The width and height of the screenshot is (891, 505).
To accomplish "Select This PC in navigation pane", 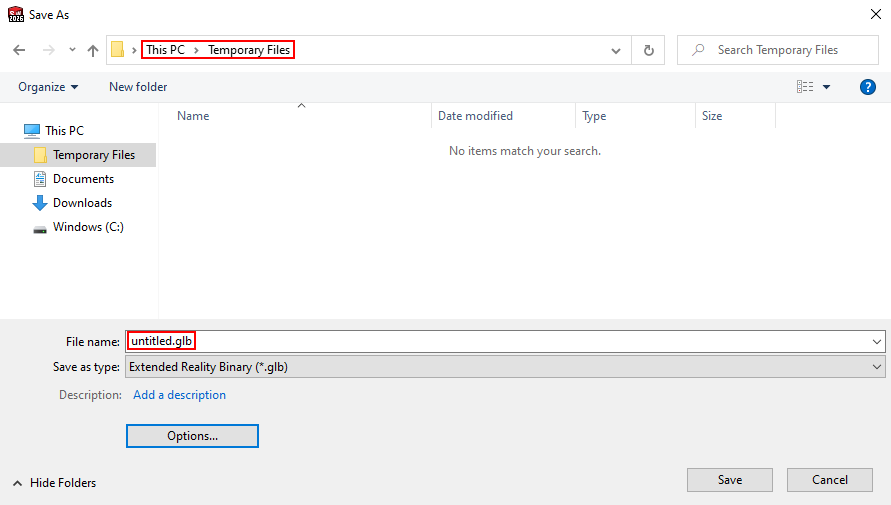I will point(64,131).
